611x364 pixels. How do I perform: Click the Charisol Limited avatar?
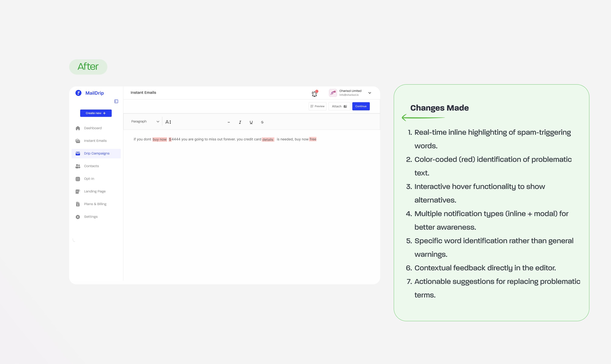click(x=333, y=93)
